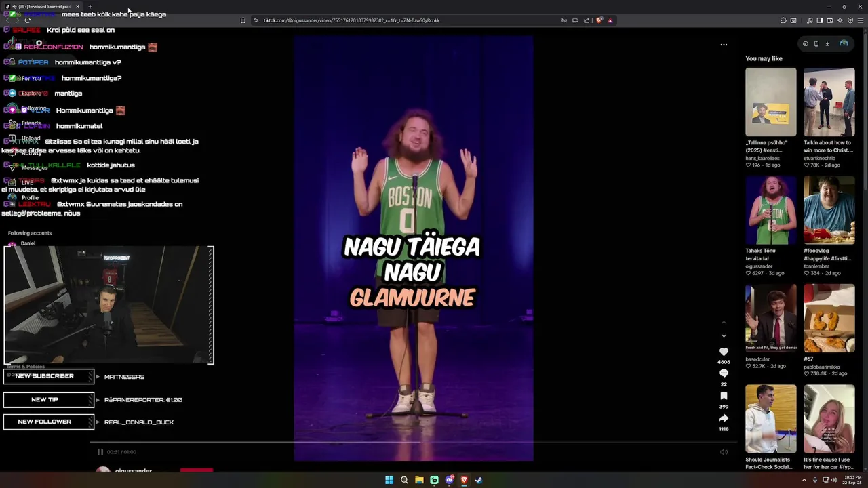The height and width of the screenshot is (488, 868).
Task: Click the TikTok download app icon
Action: [827, 43]
